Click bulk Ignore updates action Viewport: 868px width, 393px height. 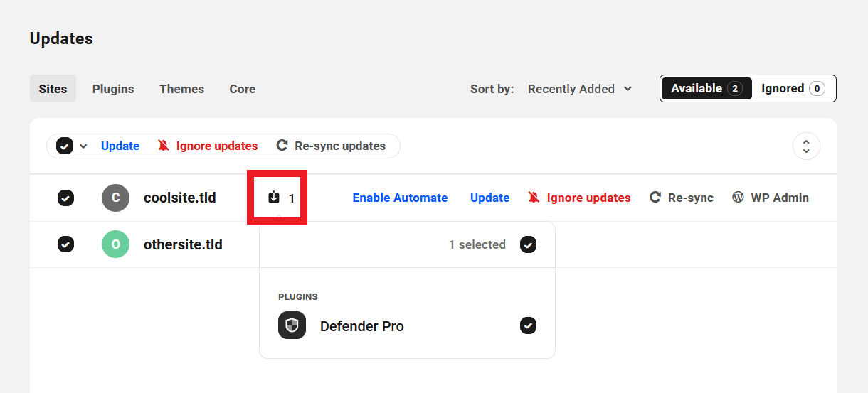(x=208, y=146)
